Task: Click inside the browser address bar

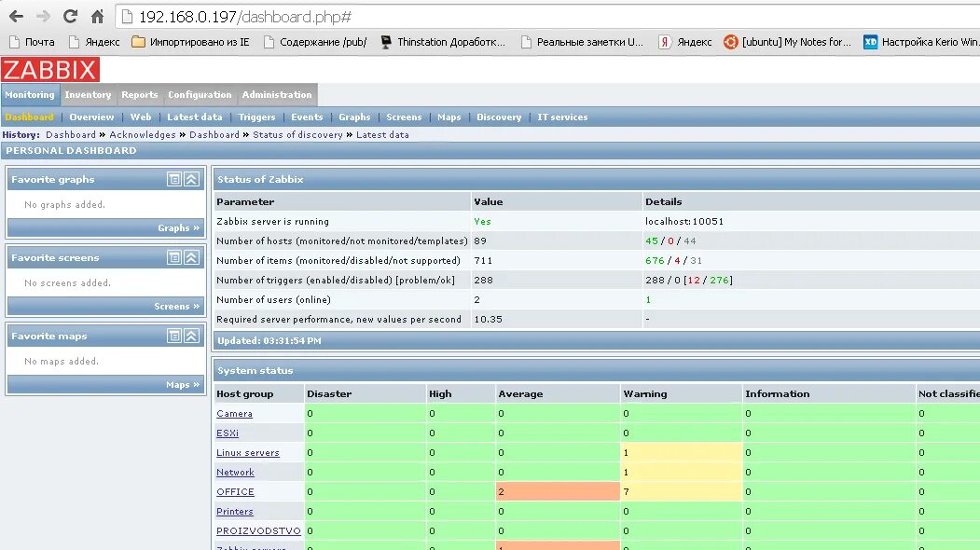Action: [280, 15]
